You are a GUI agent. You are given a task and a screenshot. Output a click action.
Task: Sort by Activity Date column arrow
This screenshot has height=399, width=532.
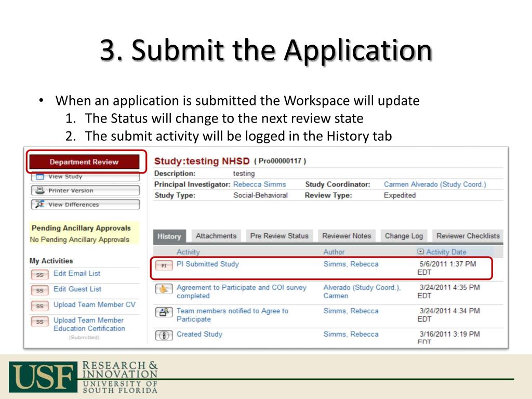coord(421,252)
